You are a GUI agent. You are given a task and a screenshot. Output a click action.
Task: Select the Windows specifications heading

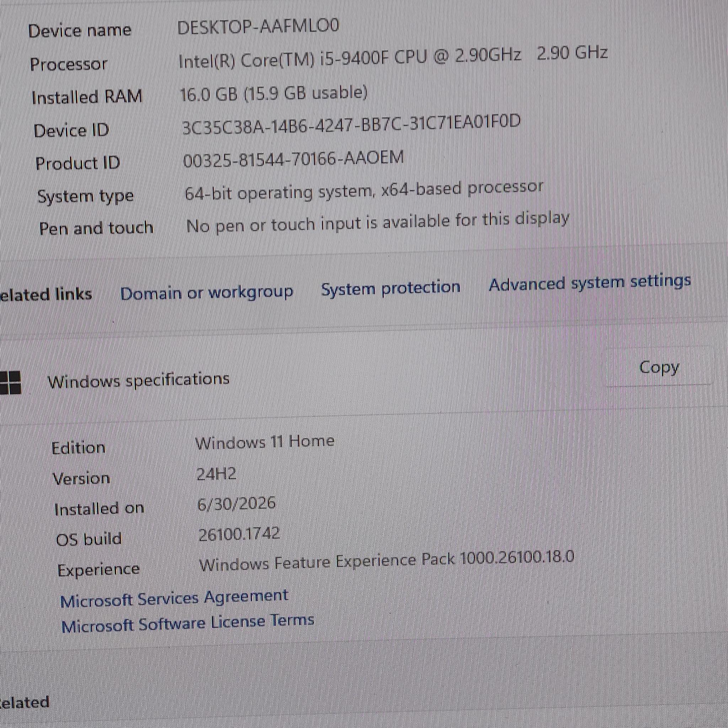139,381
